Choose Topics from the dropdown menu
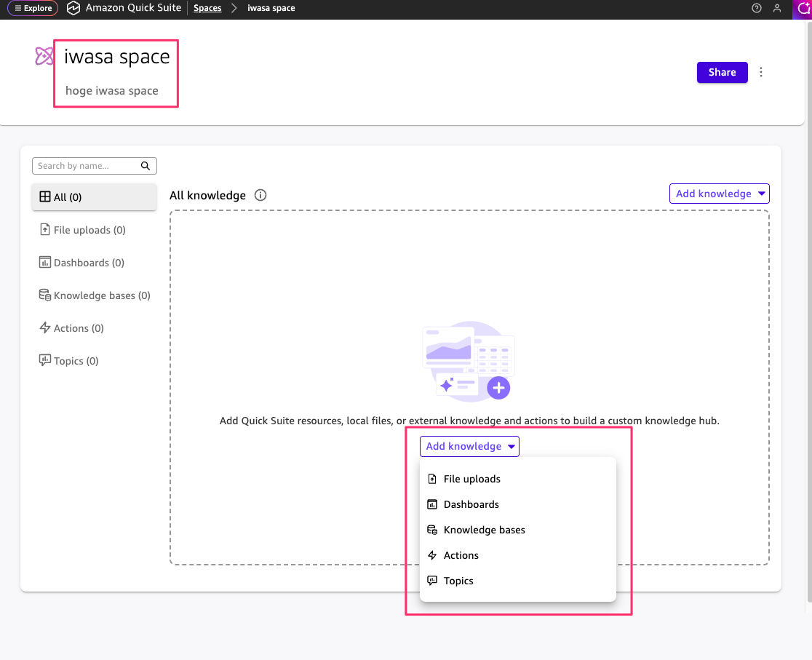 518,580
